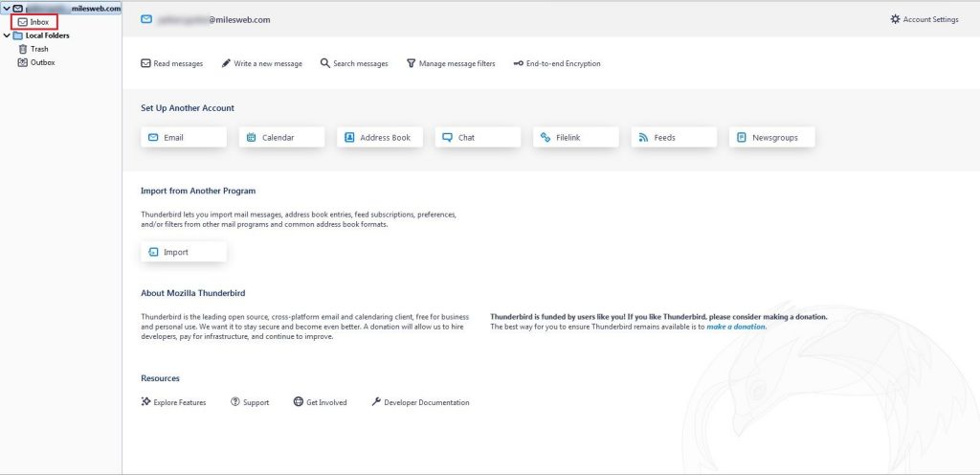
Task: Click the Import button
Action: coord(184,252)
